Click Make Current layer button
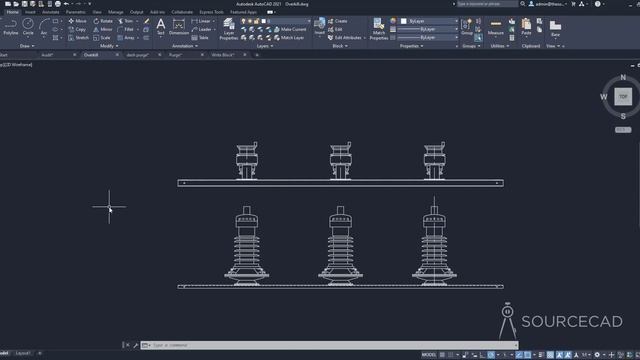Image resolution: width=640 pixels, height=360 pixels. [x=290, y=29]
